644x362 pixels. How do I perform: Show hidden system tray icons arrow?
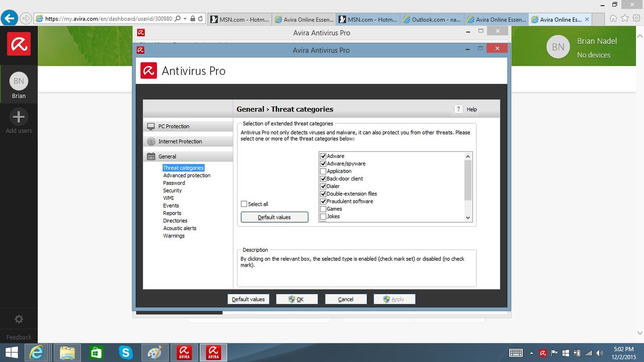[532, 353]
